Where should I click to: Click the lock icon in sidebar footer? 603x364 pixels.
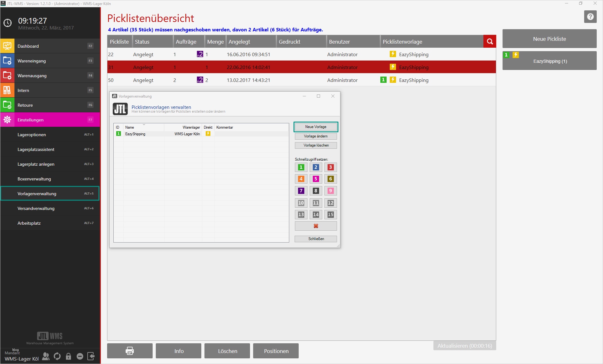tap(68, 356)
